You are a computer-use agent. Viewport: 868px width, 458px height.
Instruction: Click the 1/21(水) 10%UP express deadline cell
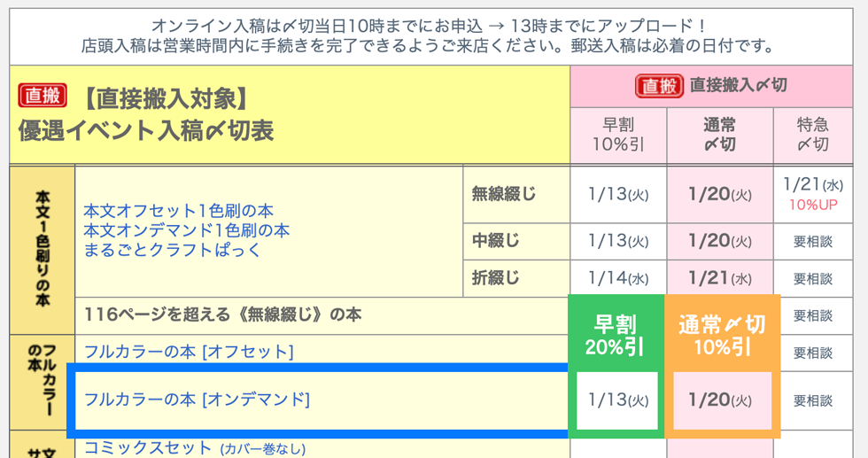click(812, 194)
